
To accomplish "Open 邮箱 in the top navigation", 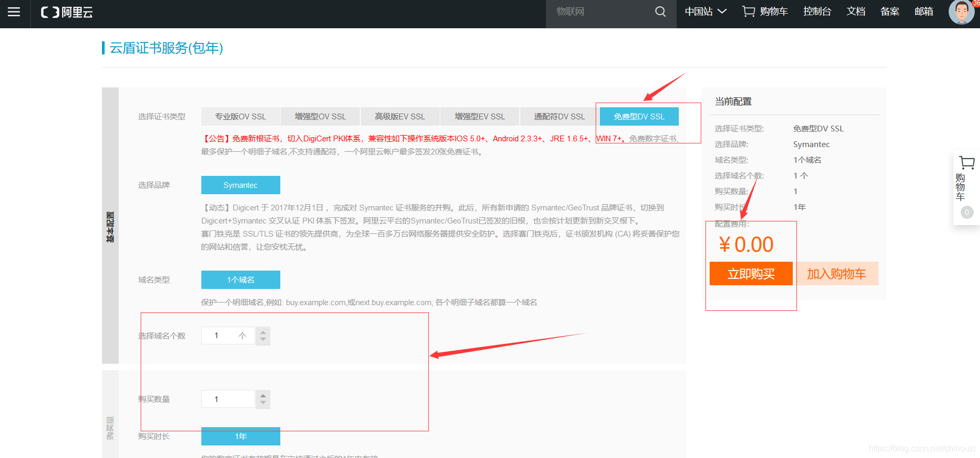I will click(x=924, y=12).
